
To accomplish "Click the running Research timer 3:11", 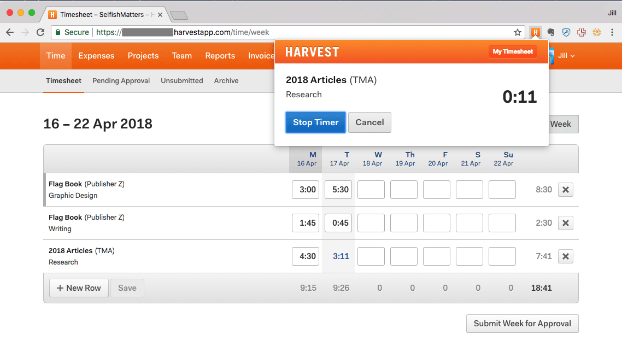I will pyautogui.click(x=341, y=256).
